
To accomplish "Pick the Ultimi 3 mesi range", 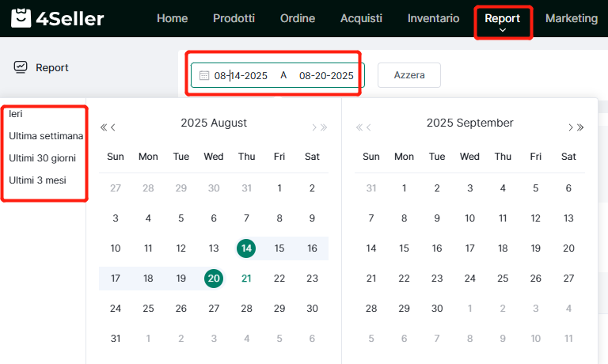I will [37, 180].
